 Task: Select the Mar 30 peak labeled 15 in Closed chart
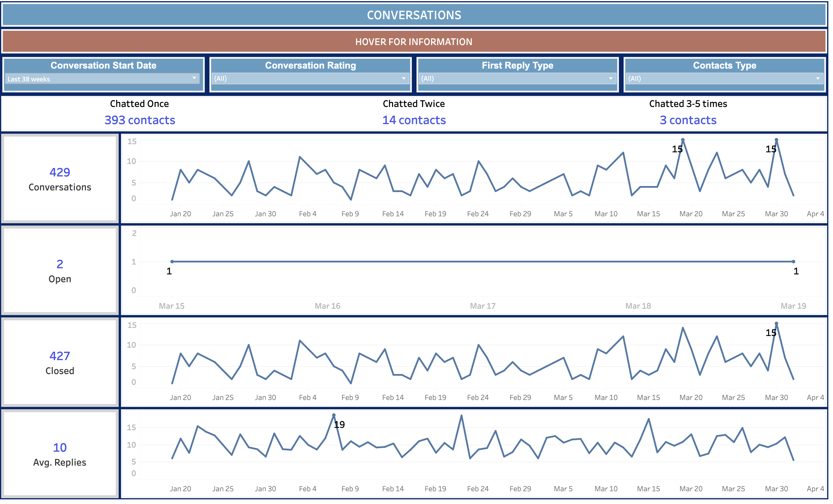(777, 323)
